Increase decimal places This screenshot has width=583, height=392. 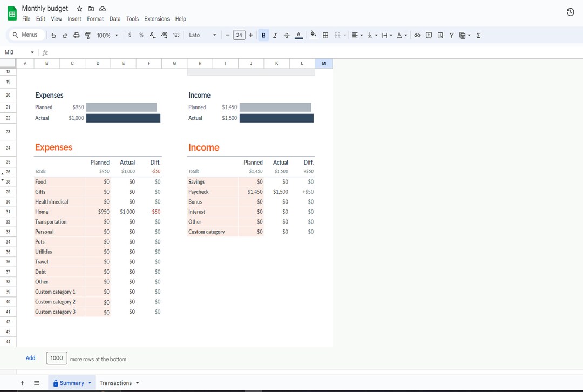[x=164, y=35]
